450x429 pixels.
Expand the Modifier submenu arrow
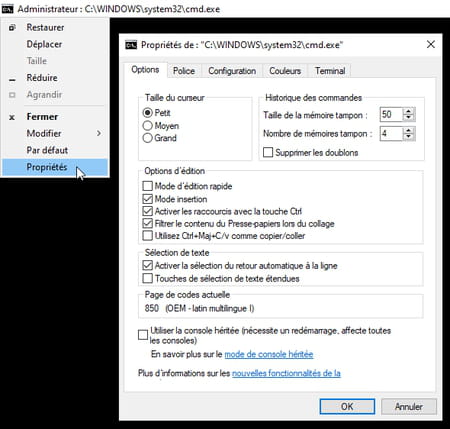click(x=99, y=133)
